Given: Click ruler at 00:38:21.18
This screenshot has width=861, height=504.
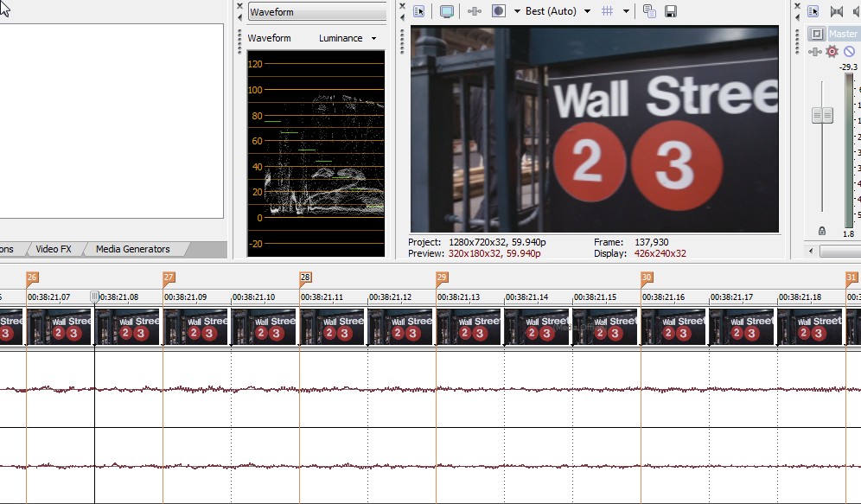Looking at the screenshot, I should click(x=800, y=297).
